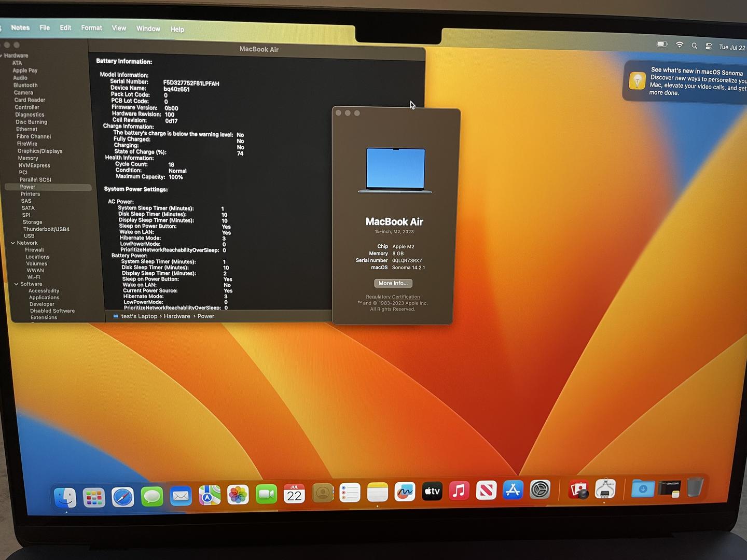
Task: Collapse the Software section in sidebar
Action: (x=17, y=284)
